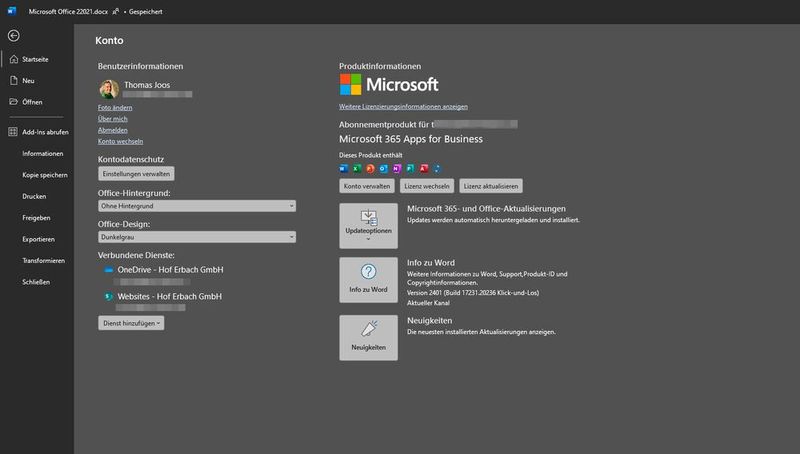Click the Öffnen folder icon in sidebar

coord(14,102)
